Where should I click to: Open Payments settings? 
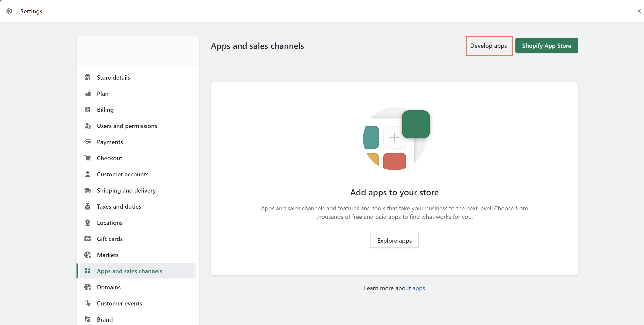138,142
